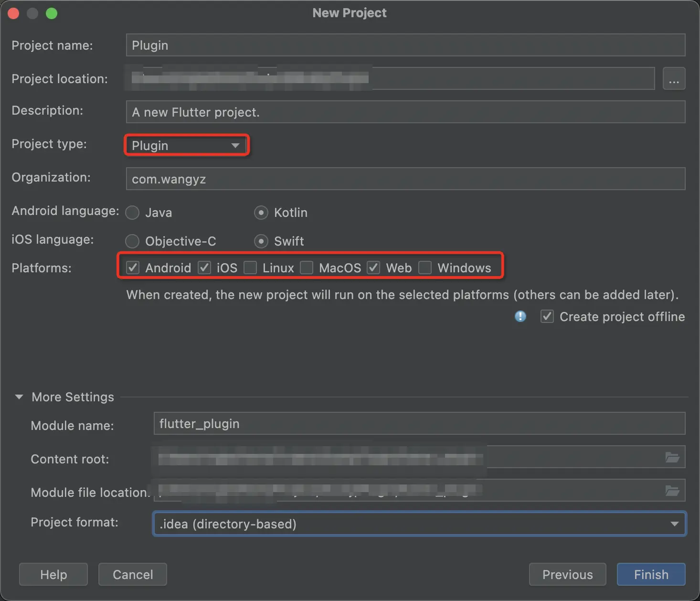This screenshot has width=700, height=601.
Task: Uncheck the Android platform checkbox
Action: tap(133, 268)
